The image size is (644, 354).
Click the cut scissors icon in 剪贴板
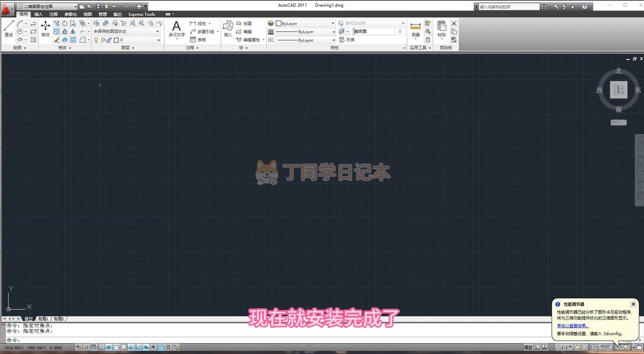[454, 23]
